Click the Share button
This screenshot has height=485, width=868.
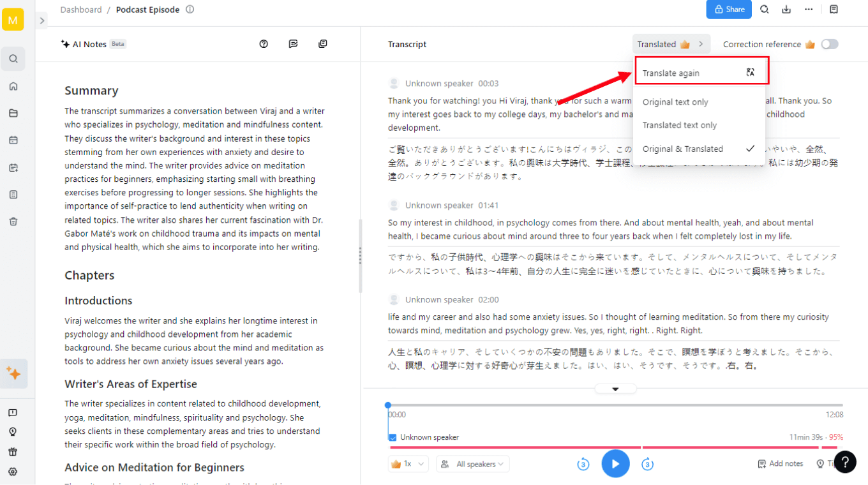(x=728, y=9)
